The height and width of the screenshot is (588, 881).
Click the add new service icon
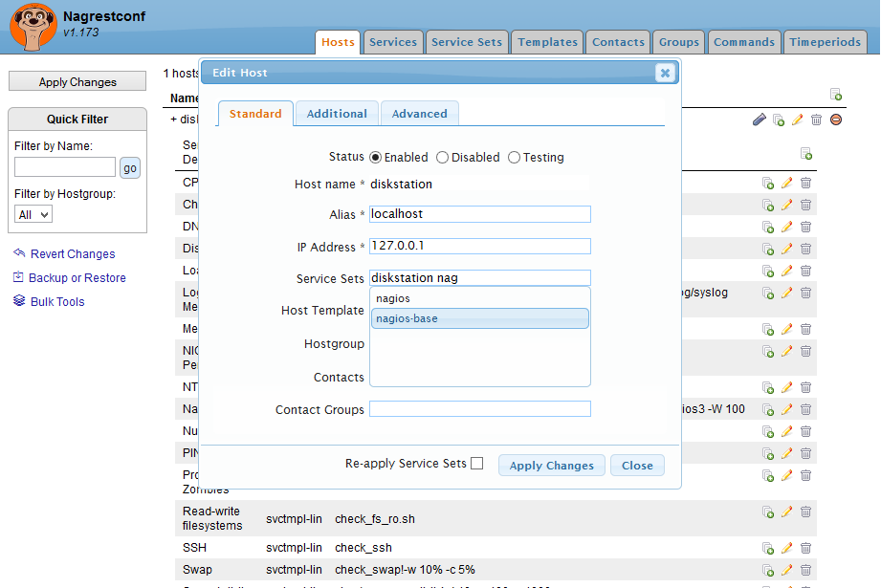click(806, 154)
